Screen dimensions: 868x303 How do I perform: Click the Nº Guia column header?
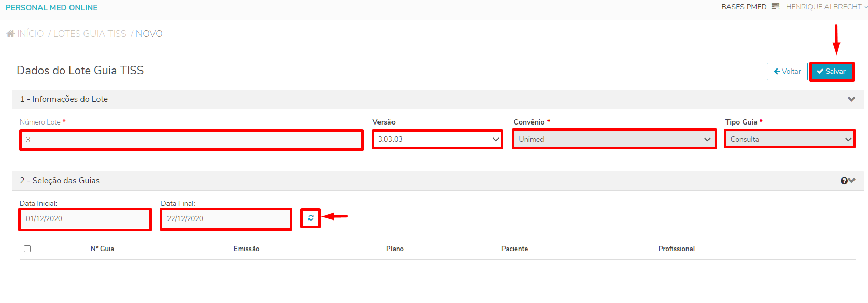pyautogui.click(x=102, y=249)
